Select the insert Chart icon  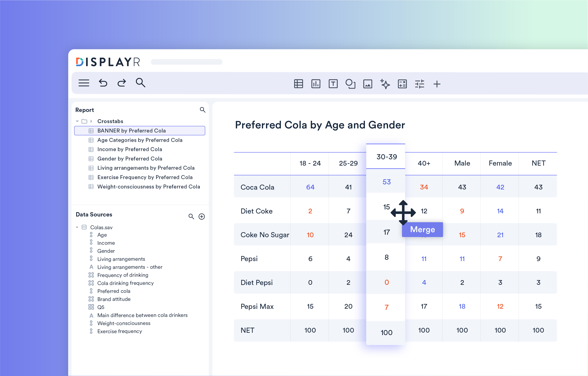(316, 84)
